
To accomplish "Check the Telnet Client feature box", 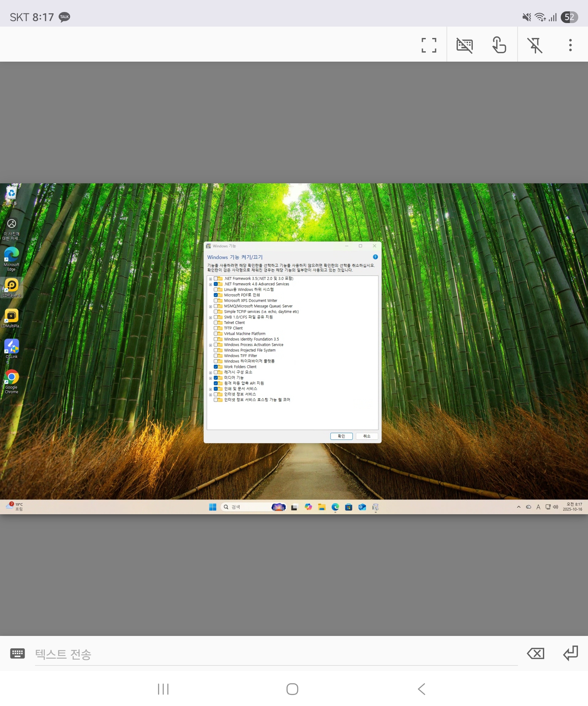I will 216,323.
